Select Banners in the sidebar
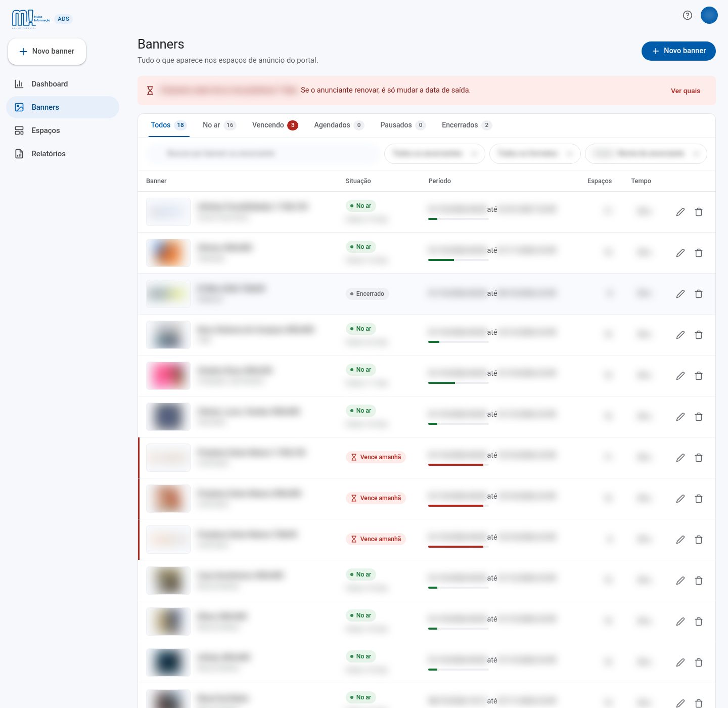Screen dimensions: 728x708 tap(62, 107)
